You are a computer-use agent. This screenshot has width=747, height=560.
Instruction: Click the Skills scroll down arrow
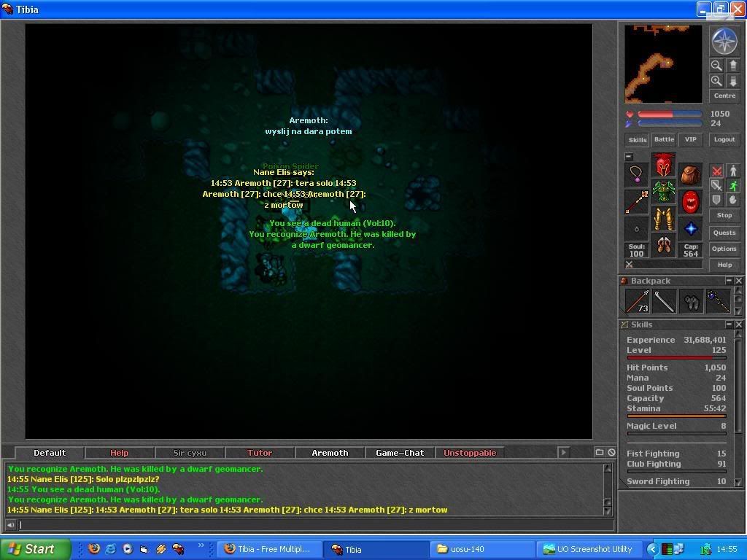click(738, 483)
